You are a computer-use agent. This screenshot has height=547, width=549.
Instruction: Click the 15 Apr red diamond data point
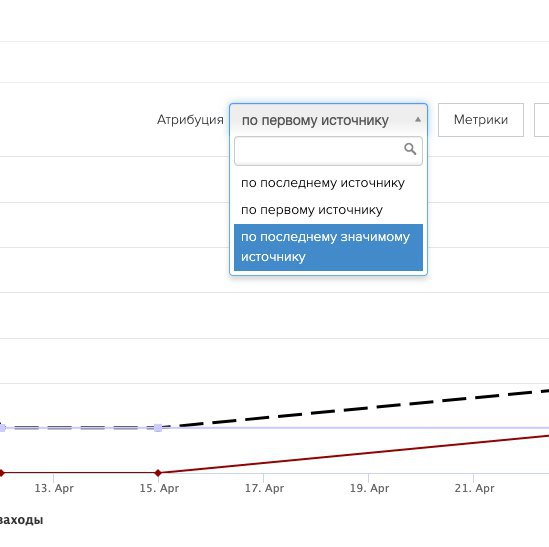click(x=158, y=473)
